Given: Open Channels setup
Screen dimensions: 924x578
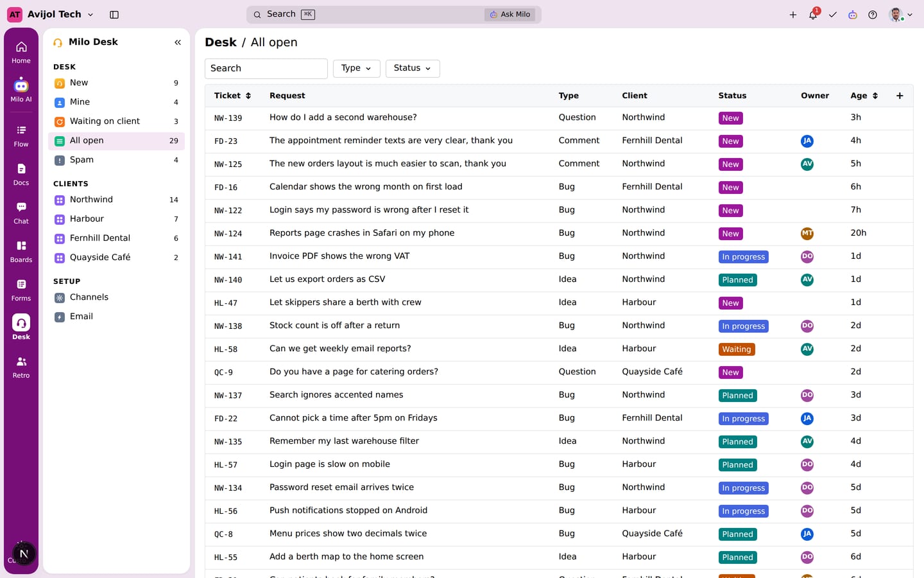Looking at the screenshot, I should coord(116,297).
